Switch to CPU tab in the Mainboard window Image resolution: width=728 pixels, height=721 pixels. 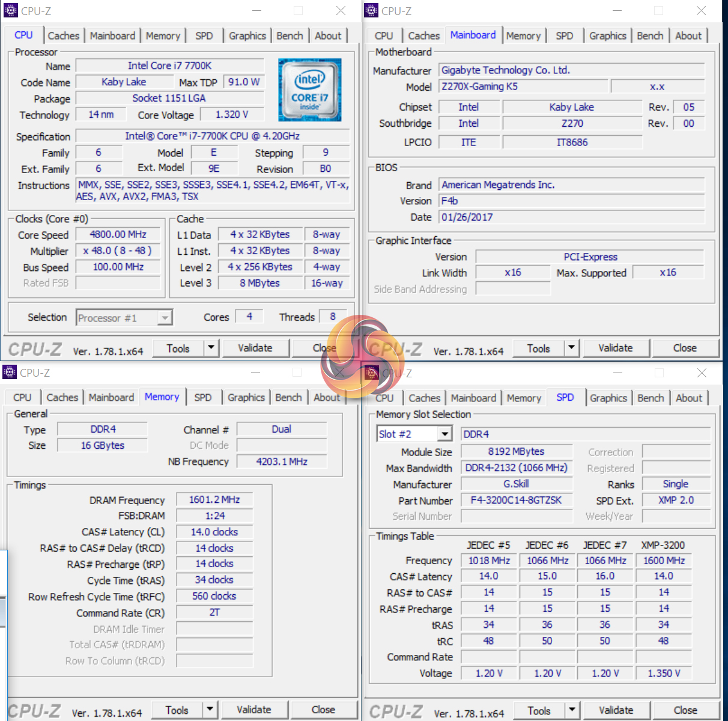click(384, 36)
